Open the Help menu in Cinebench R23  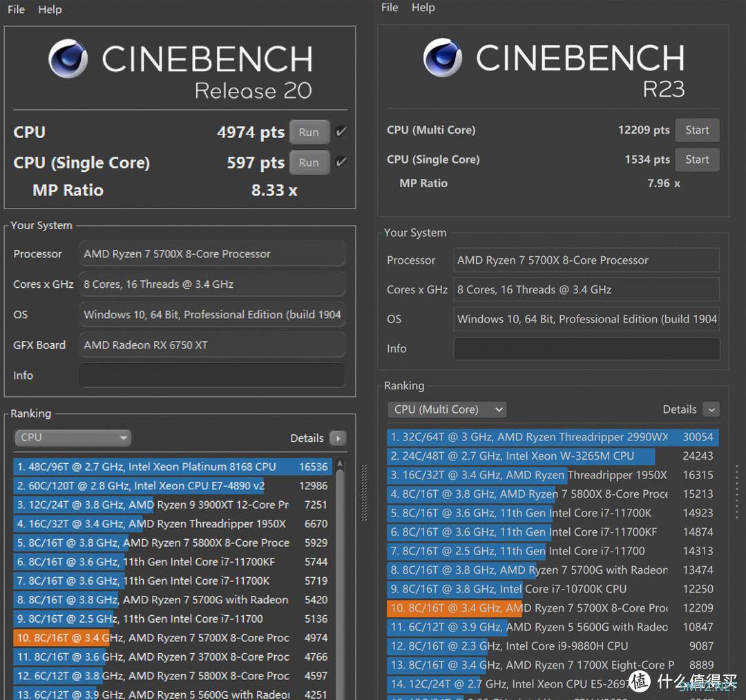click(x=423, y=8)
